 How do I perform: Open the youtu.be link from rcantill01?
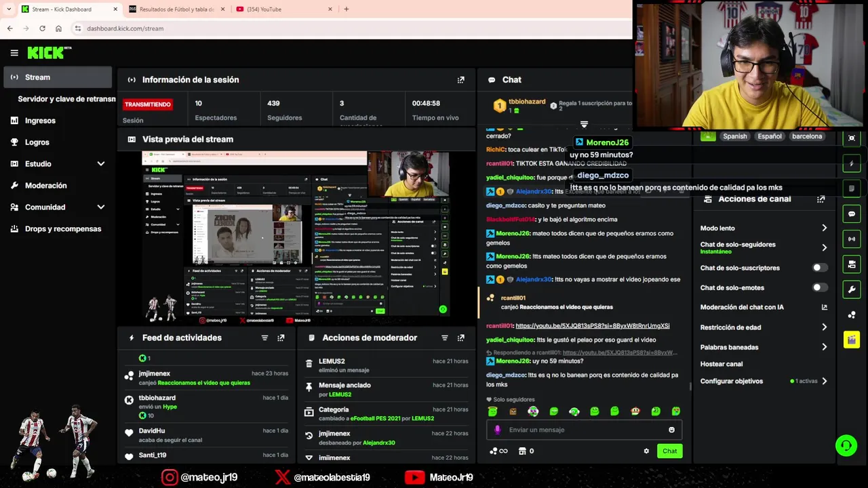[x=593, y=326]
